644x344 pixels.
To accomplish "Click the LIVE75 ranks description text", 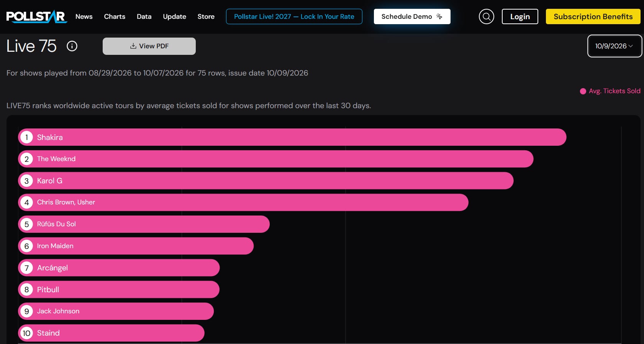I will (189, 105).
